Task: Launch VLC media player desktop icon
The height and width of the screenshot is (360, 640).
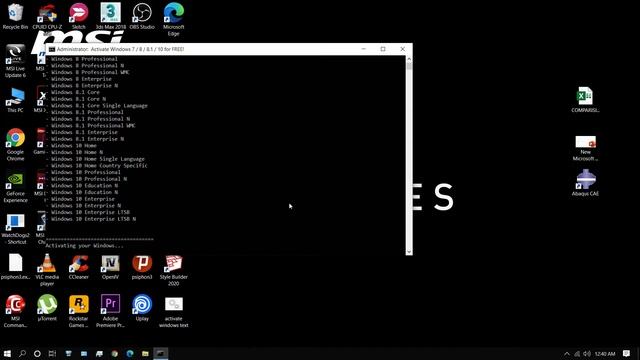Action: coord(47,269)
